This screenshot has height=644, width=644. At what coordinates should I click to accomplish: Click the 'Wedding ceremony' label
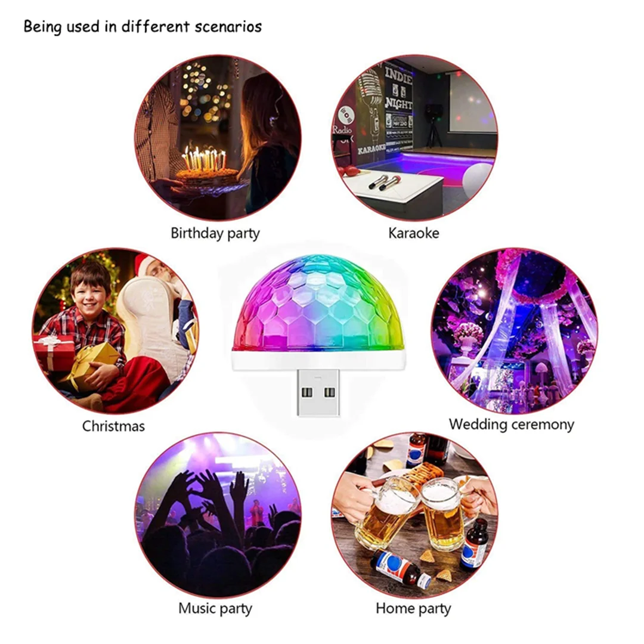[512, 425]
